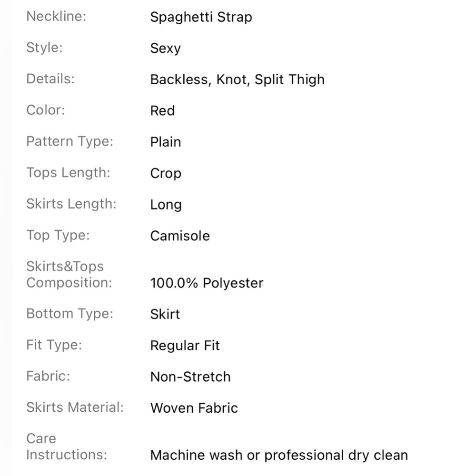The height and width of the screenshot is (476, 476).
Task: Click the "Woven Fabric" skirts material value
Action: click(x=194, y=408)
